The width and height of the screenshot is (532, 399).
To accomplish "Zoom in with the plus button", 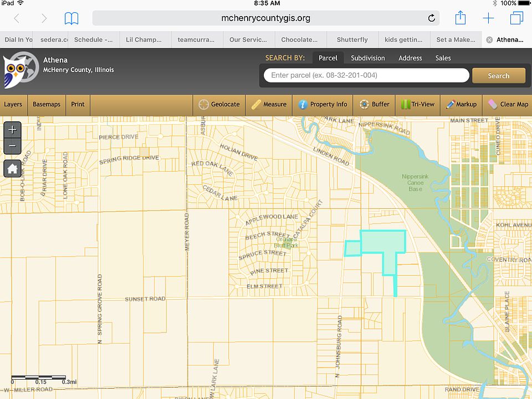I will tap(12, 130).
